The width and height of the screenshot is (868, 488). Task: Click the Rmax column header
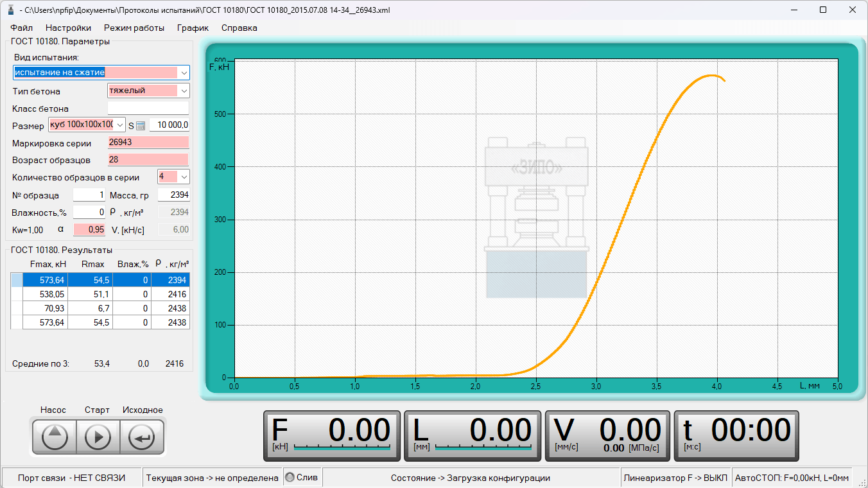click(x=93, y=264)
